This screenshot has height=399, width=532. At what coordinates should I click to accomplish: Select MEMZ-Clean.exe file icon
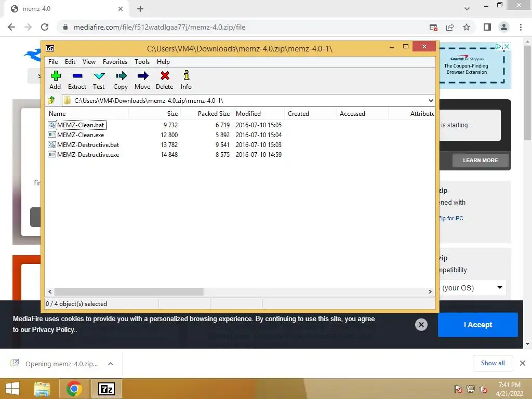51,135
